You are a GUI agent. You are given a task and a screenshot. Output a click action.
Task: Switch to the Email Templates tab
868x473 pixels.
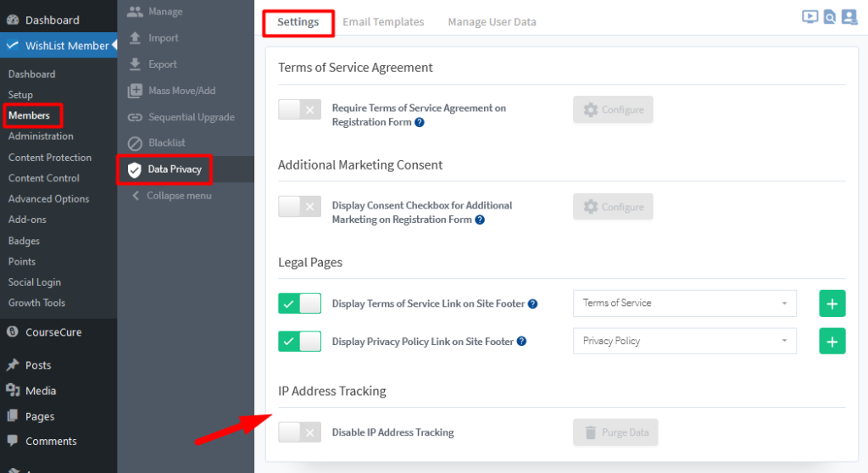[383, 22]
